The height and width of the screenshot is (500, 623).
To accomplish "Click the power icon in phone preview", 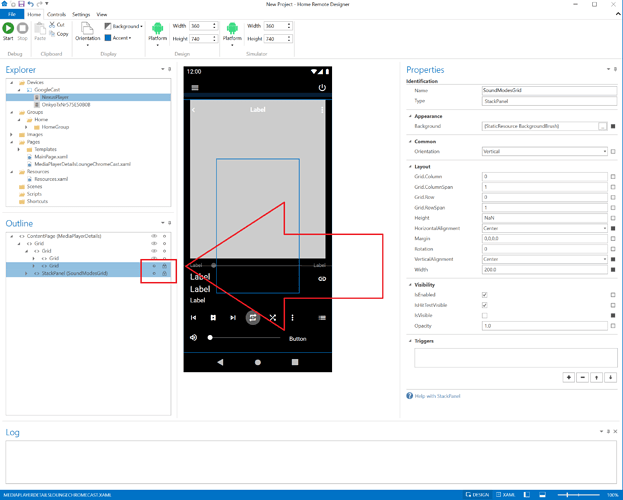I will point(322,88).
